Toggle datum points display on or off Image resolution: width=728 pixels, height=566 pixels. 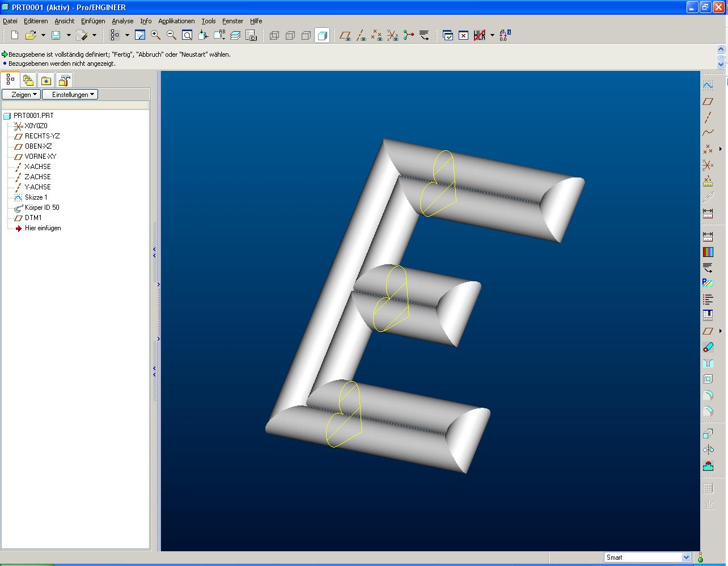(x=376, y=35)
